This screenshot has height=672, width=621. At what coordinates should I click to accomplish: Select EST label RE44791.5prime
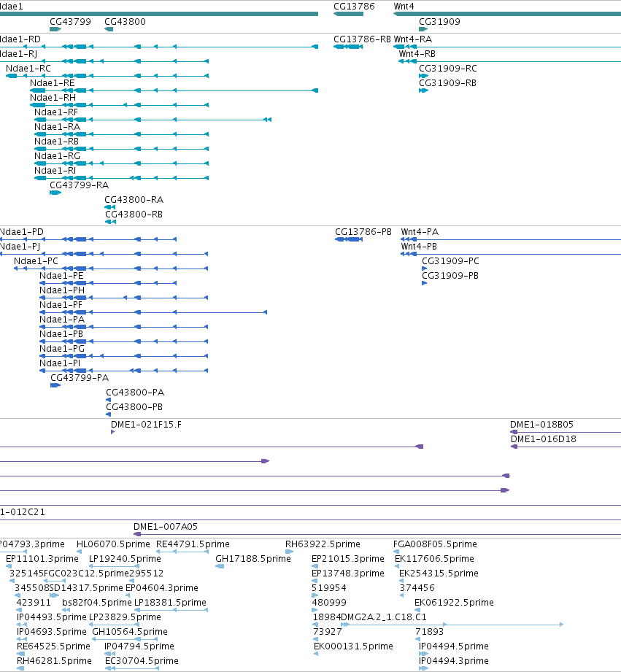193,544
